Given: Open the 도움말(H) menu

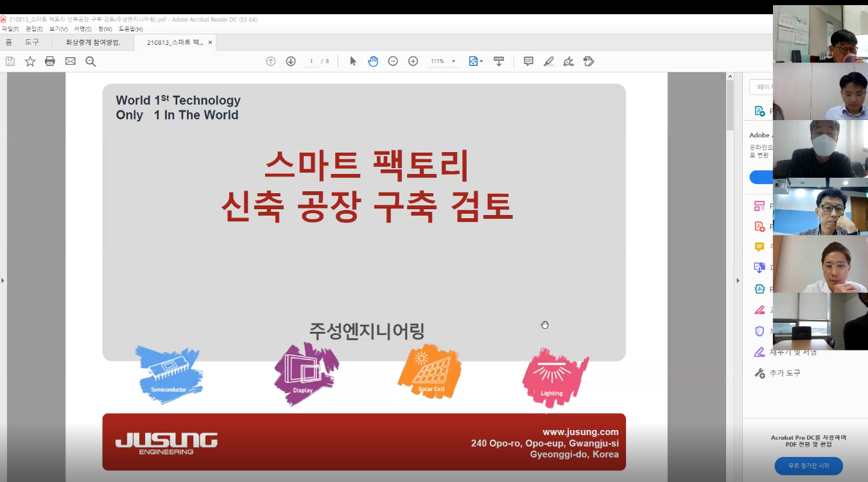Looking at the screenshot, I should (131, 29).
